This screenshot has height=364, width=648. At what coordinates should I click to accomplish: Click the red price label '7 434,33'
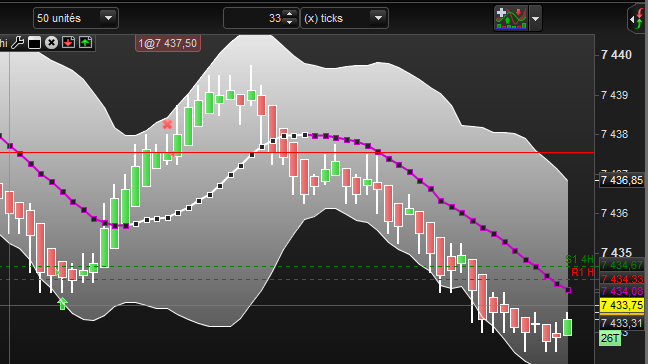click(622, 279)
